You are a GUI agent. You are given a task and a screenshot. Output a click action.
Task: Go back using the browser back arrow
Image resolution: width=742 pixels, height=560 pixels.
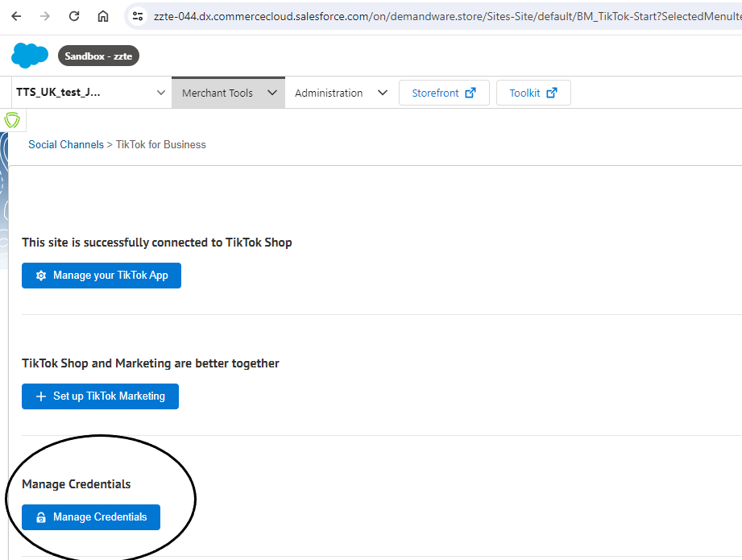17,16
